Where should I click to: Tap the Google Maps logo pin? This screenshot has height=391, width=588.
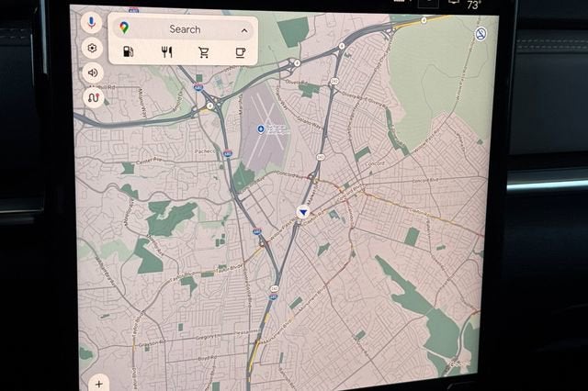pos(124,28)
